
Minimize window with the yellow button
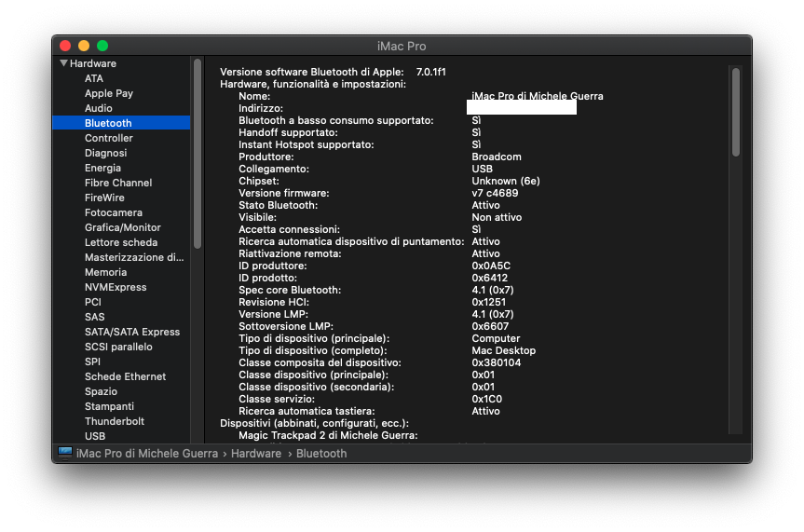84,46
